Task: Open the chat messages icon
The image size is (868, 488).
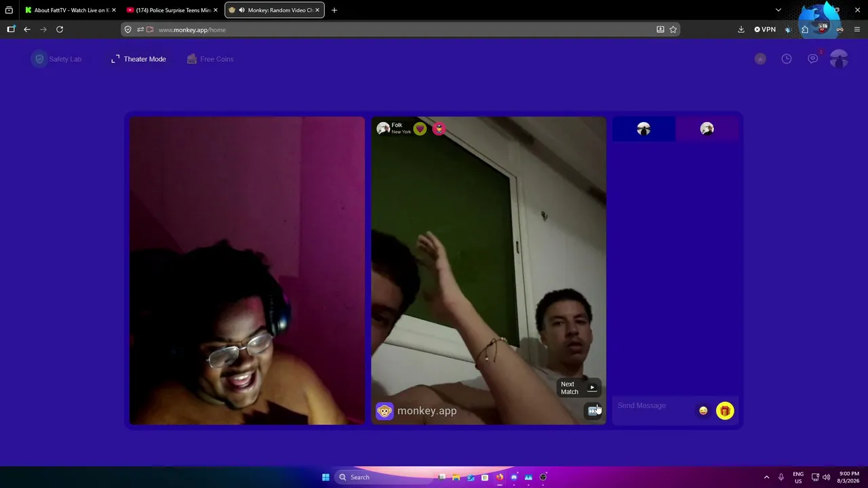Action: tap(812, 59)
